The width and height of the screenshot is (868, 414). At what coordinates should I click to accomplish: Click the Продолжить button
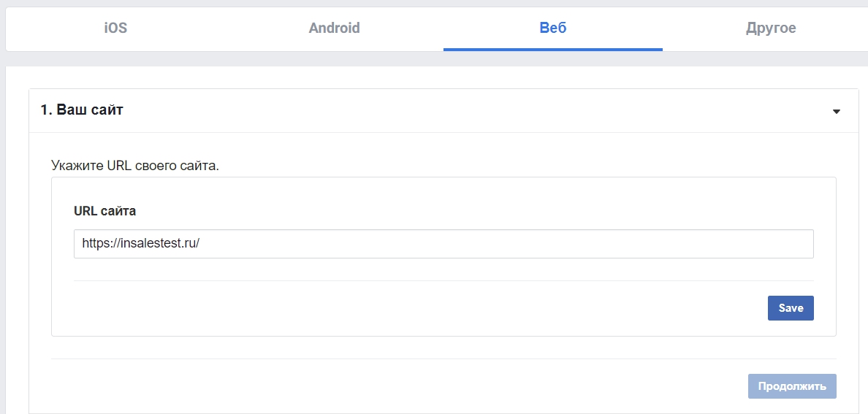click(x=792, y=386)
